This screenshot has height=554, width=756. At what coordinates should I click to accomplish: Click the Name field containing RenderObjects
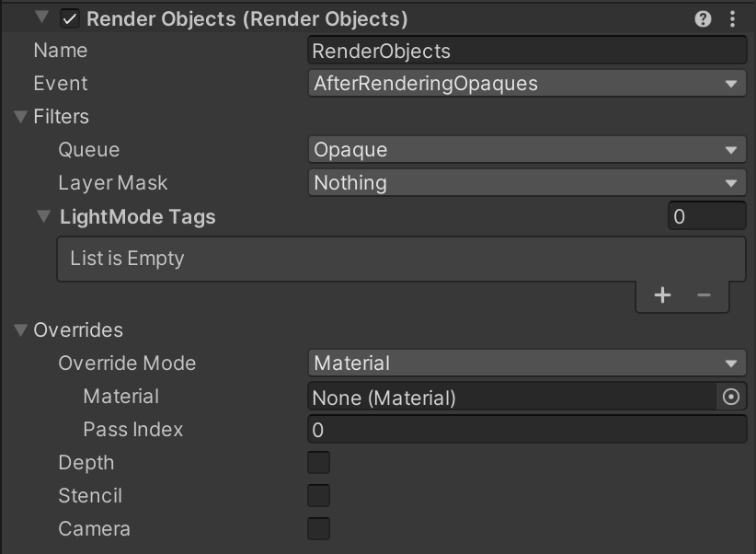click(527, 51)
